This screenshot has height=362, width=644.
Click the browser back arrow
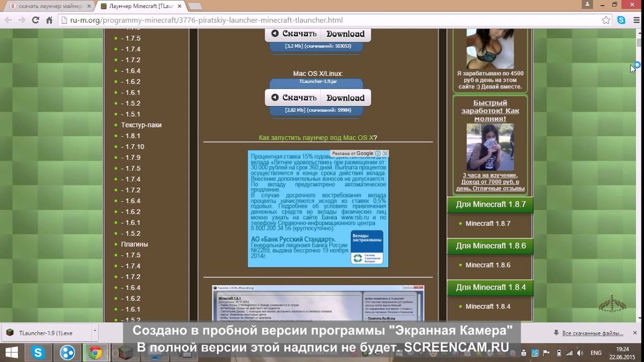pyautogui.click(x=8, y=20)
